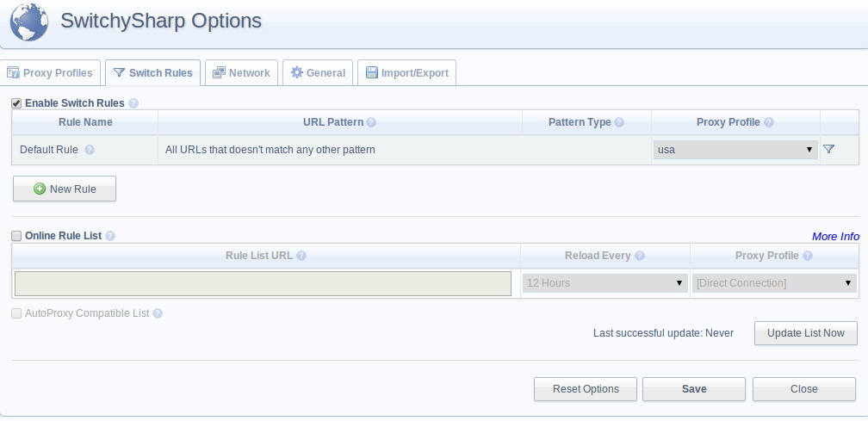The width and height of the screenshot is (868, 421).
Task: Click help icon next to Online Rule List
Action: tap(110, 236)
